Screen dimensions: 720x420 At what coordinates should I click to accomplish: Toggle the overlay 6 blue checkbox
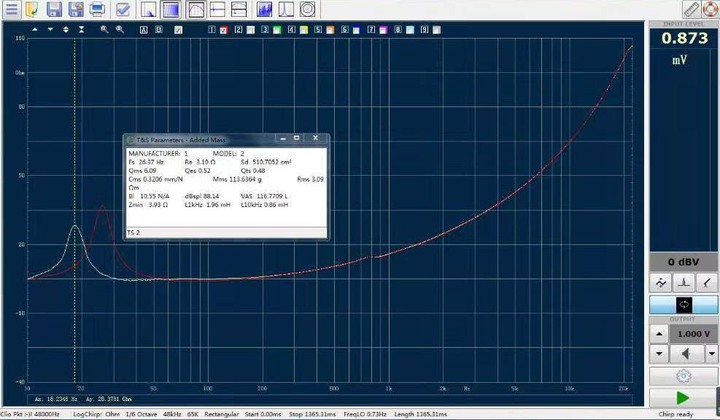coord(356,30)
